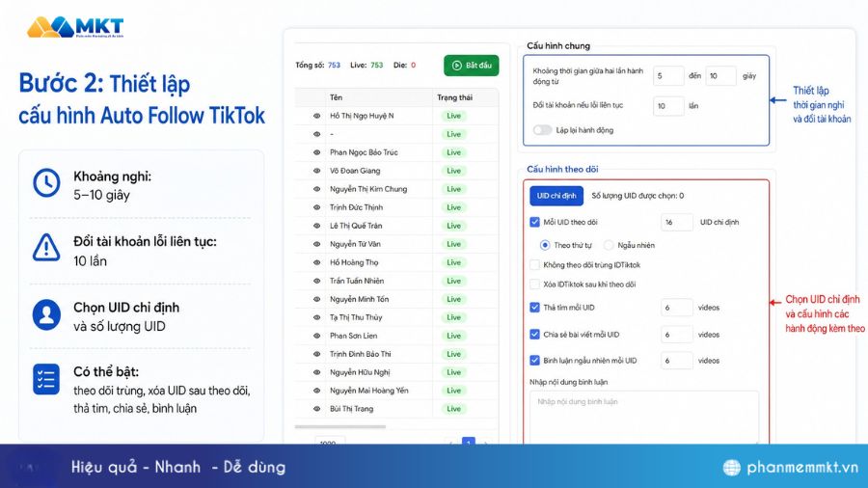Click the Nhập nội dung bình luận textarea

pos(644,418)
